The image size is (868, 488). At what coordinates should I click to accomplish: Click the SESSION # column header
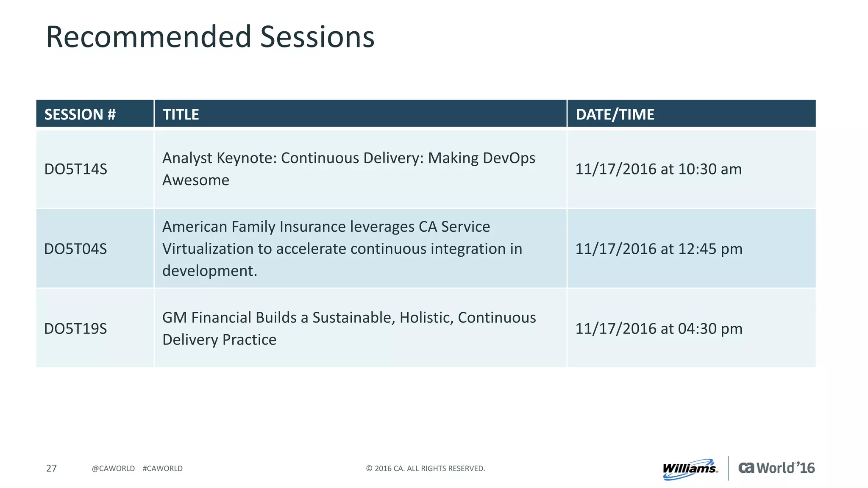95,114
